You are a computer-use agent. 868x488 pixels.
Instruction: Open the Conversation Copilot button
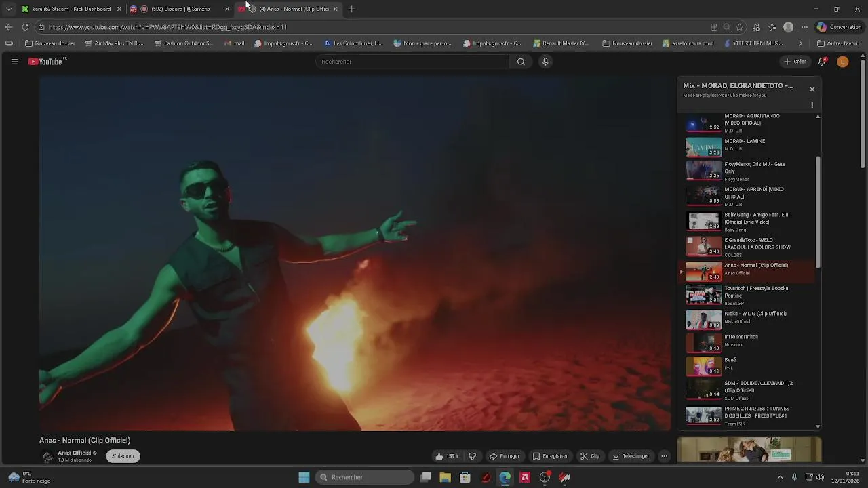coord(840,27)
